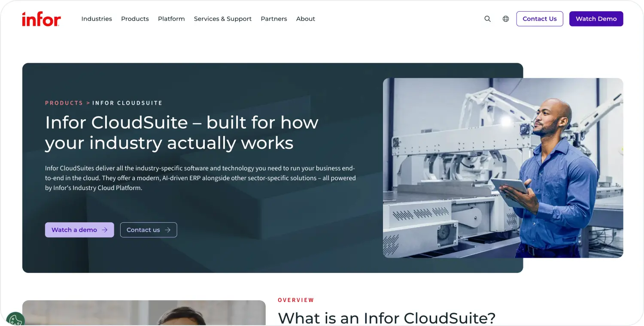Image resolution: width=644 pixels, height=326 pixels.
Task: Open the search icon in the header
Action: pyautogui.click(x=487, y=19)
